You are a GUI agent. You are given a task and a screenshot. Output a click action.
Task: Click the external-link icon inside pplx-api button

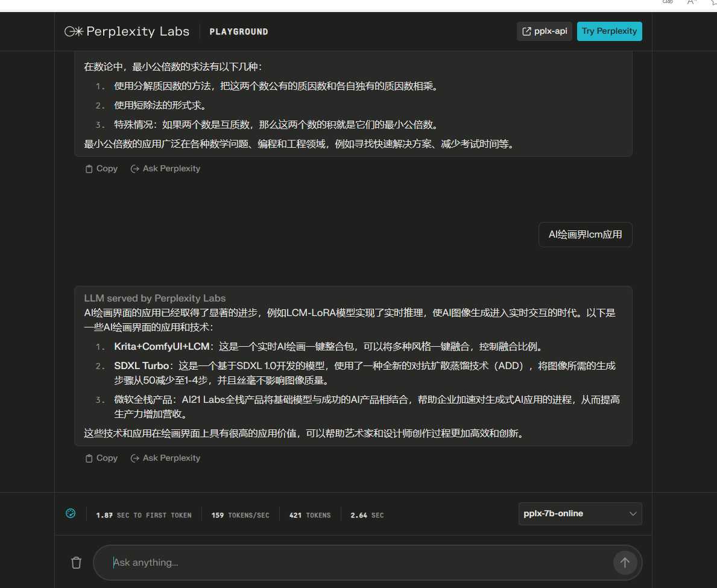point(526,31)
